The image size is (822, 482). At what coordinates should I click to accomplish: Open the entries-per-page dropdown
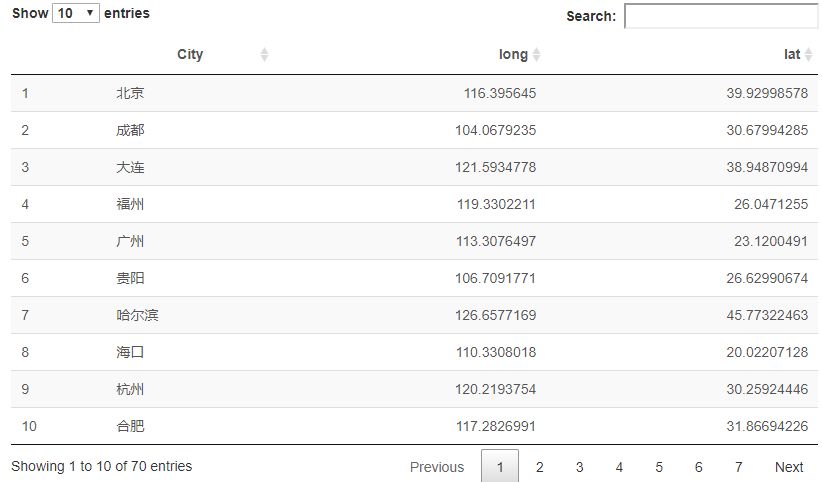pyautogui.click(x=76, y=13)
